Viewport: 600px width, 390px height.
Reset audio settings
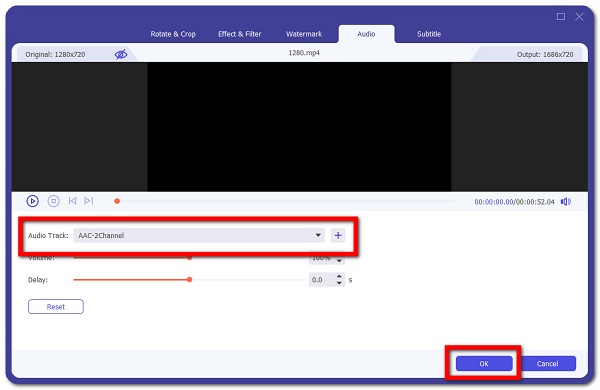coord(56,307)
